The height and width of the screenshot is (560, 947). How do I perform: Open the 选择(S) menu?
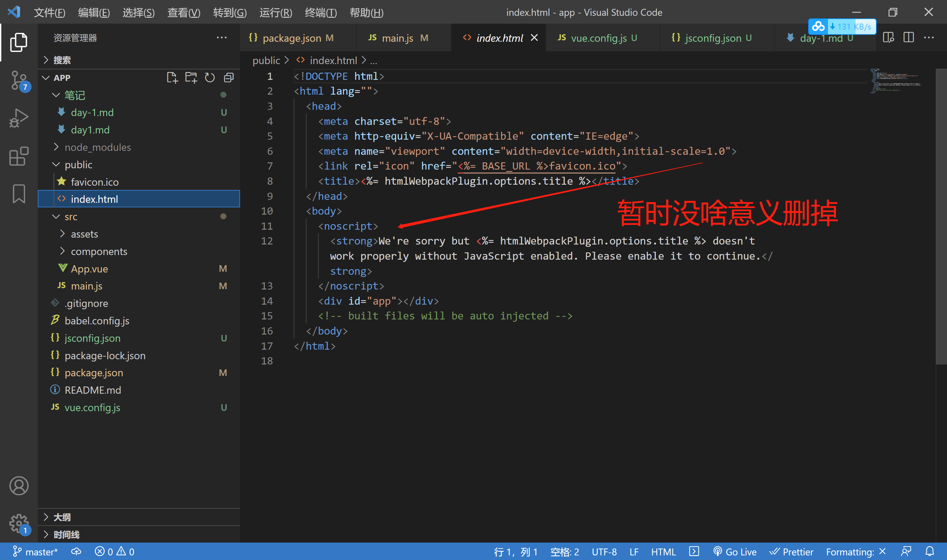[138, 12]
